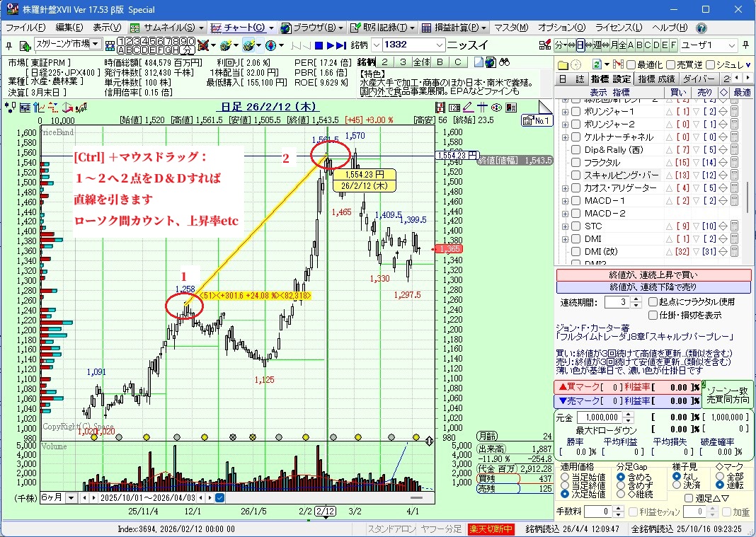Open the yellow folder icon in indicator panel
The width and height of the screenshot is (756, 537).
point(563,64)
